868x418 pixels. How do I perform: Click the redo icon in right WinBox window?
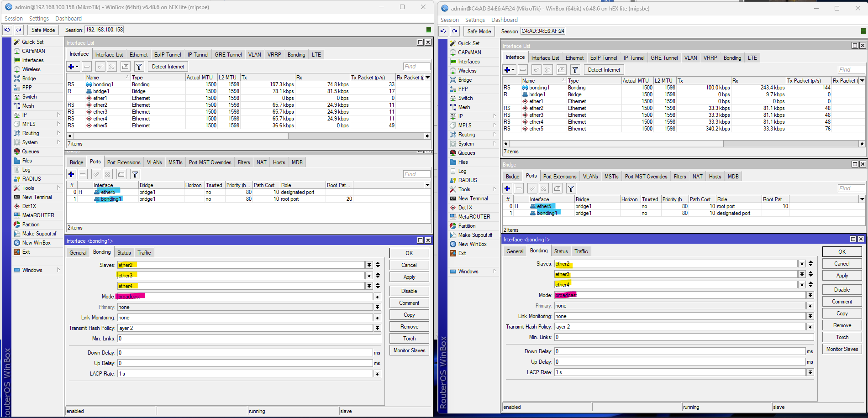pos(455,31)
